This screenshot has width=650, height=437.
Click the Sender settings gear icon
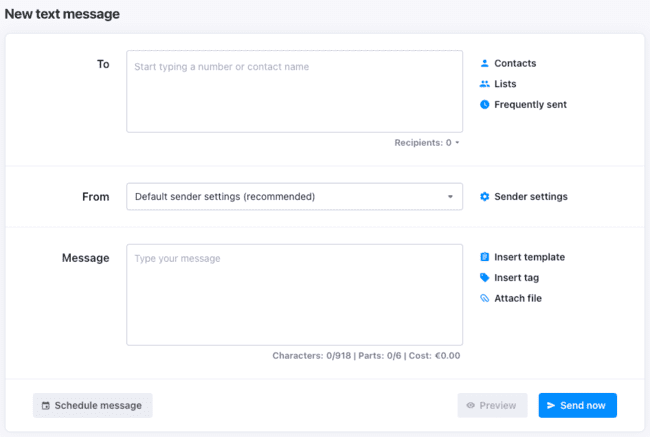click(484, 197)
